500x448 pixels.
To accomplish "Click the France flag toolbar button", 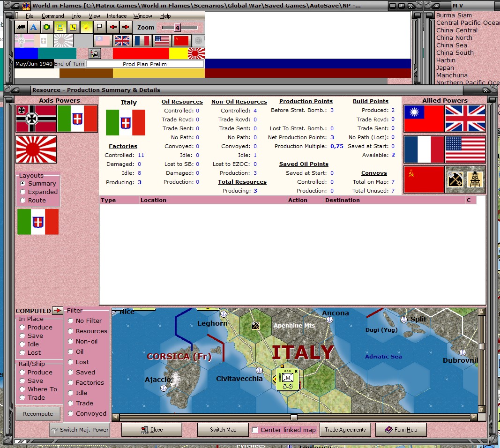I will pyautogui.click(x=142, y=40).
